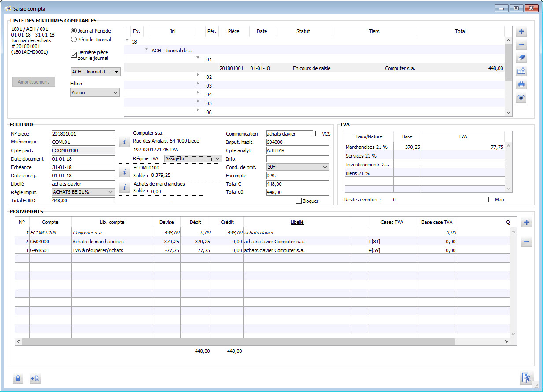Enable the Bloquer checkbox
The image size is (543, 392).
tap(299, 201)
